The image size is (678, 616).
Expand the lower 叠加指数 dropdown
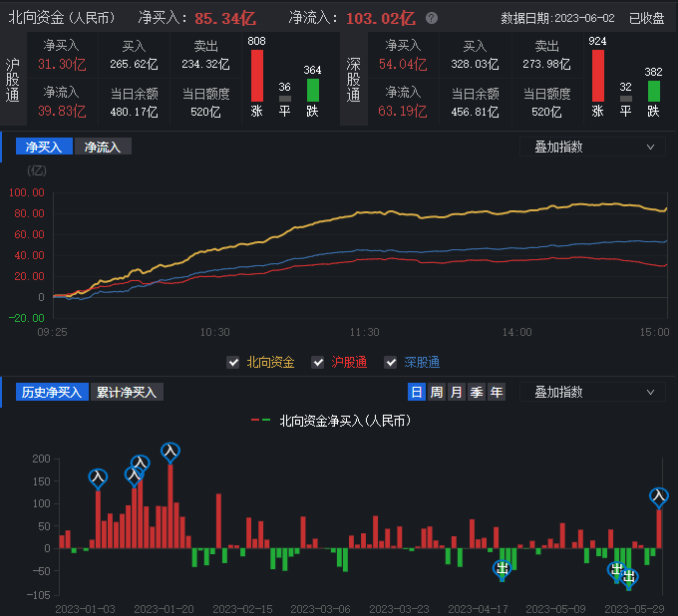click(592, 393)
